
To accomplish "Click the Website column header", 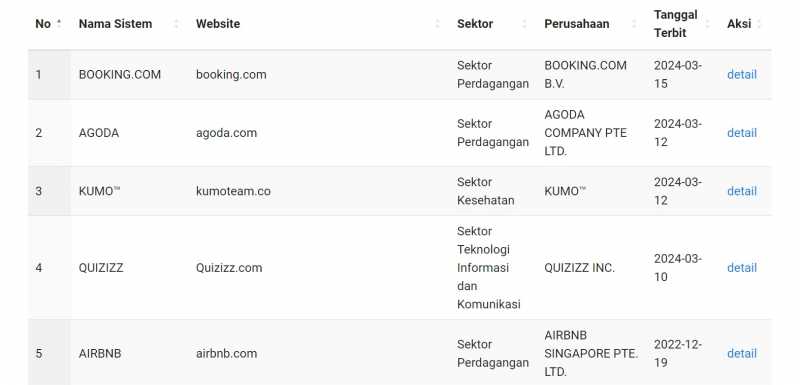I will (218, 23).
